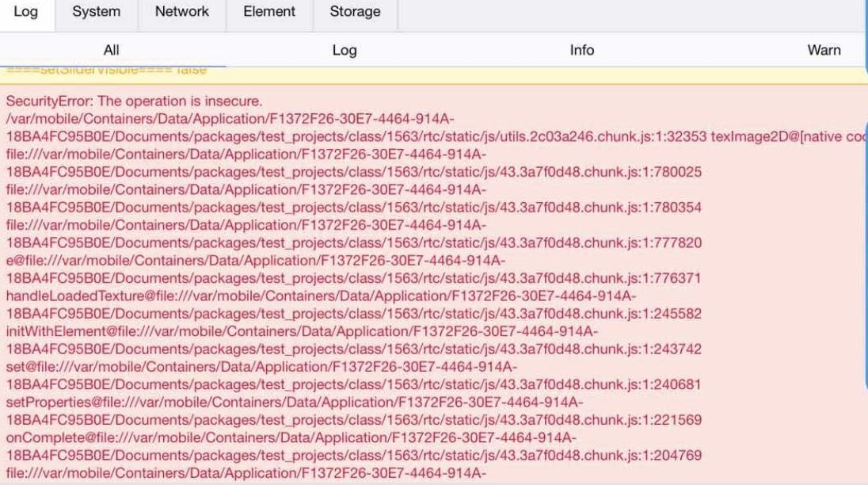This screenshot has width=868, height=485.
Task: Click the onComplete stack trace line
Action: pyautogui.click(x=291, y=437)
